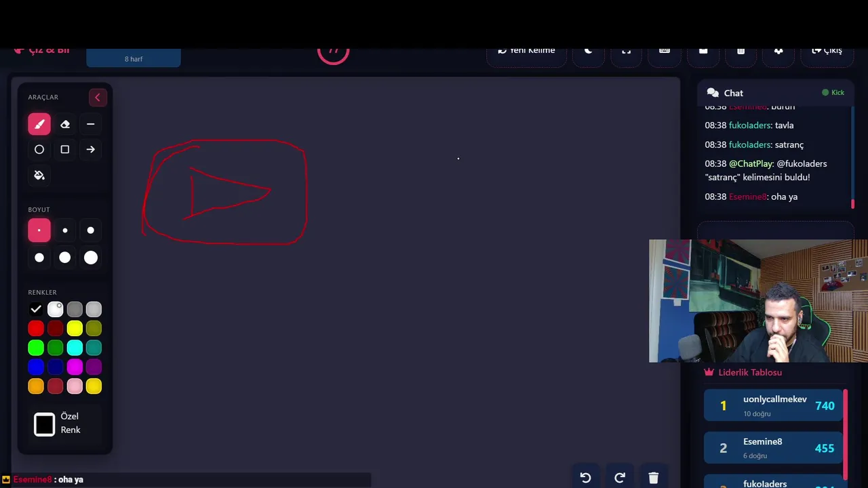Pick the olive color swatch
The height and width of the screenshot is (488, 868).
(x=94, y=329)
